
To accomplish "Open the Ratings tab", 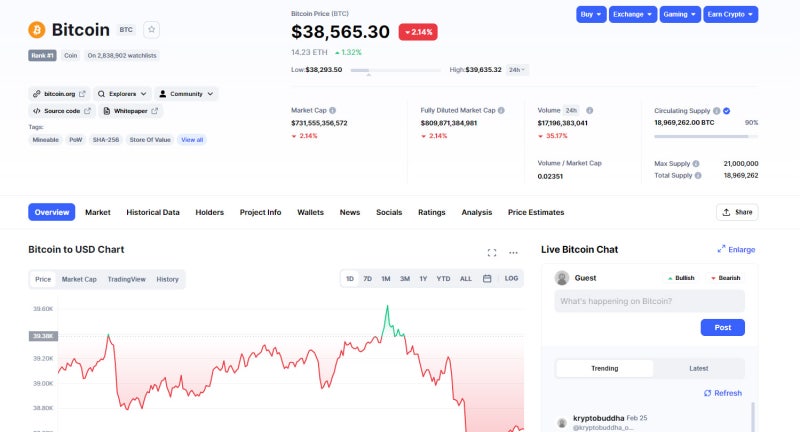I will click(432, 212).
